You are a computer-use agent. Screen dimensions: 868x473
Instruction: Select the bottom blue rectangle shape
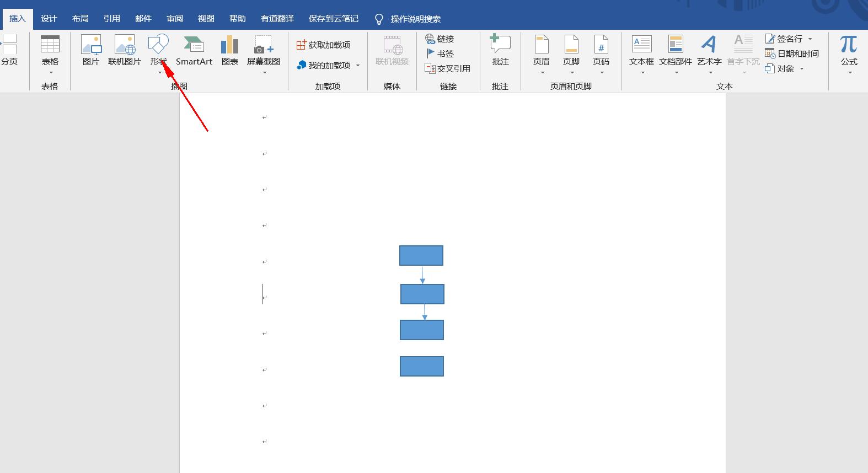pos(422,367)
